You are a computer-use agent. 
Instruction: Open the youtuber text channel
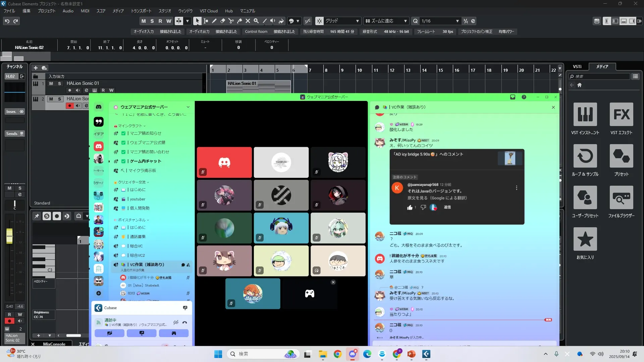pyautogui.click(x=138, y=199)
